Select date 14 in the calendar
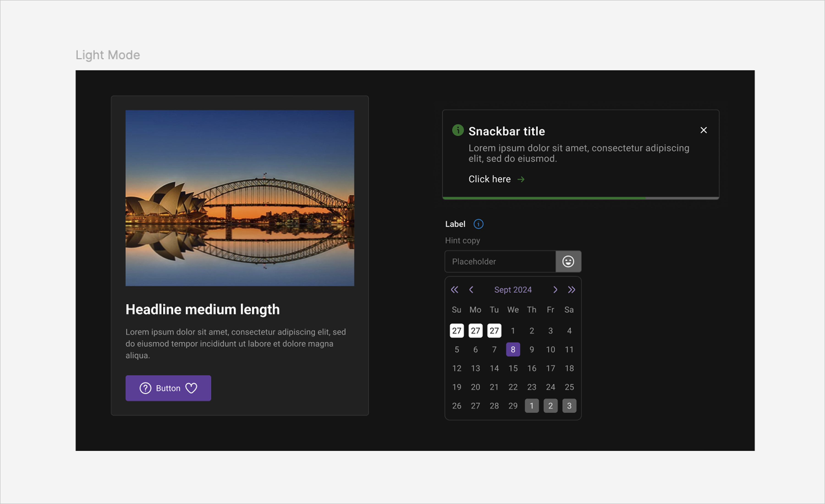This screenshot has width=825, height=504. pos(494,368)
